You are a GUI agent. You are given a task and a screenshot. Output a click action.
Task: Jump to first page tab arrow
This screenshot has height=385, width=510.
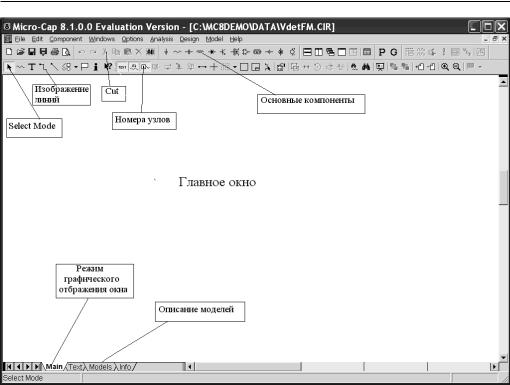point(9,367)
